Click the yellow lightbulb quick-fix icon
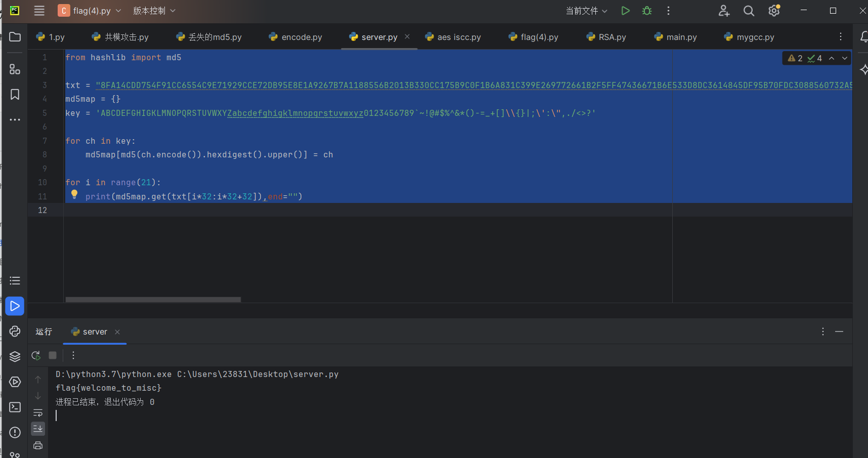The image size is (868, 458). (74, 194)
